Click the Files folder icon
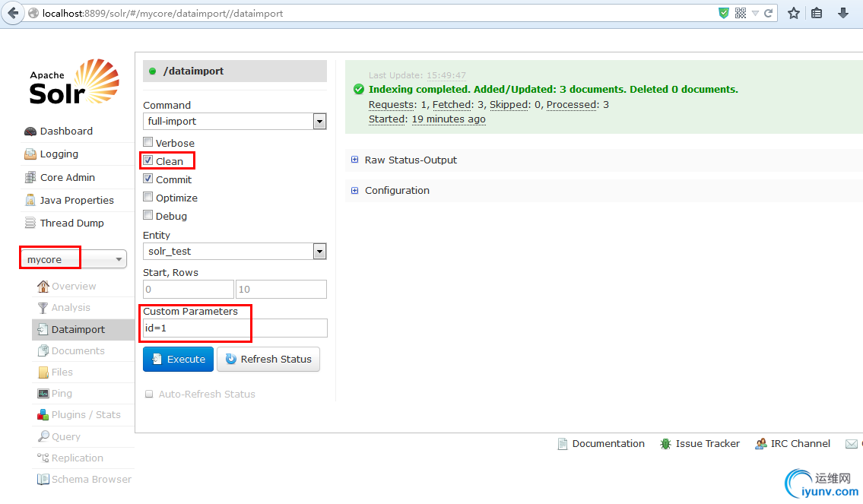Image resolution: width=863 pixels, height=504 pixels. click(43, 372)
